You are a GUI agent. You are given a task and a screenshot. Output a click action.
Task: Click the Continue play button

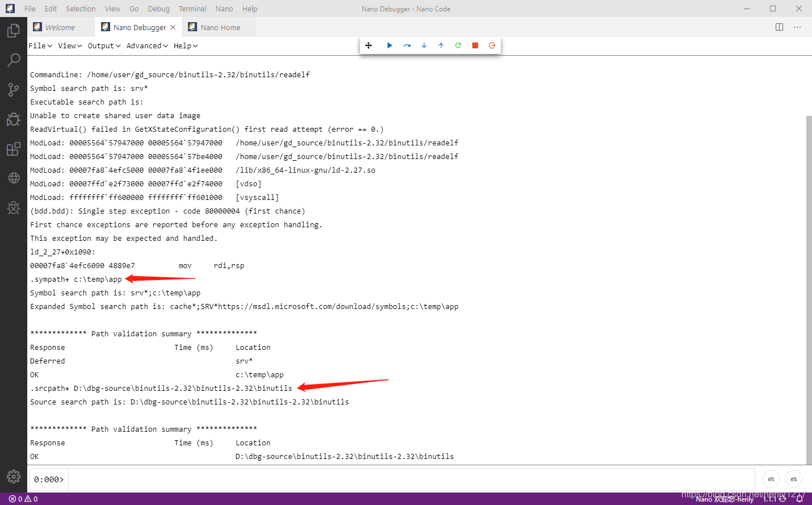point(390,45)
